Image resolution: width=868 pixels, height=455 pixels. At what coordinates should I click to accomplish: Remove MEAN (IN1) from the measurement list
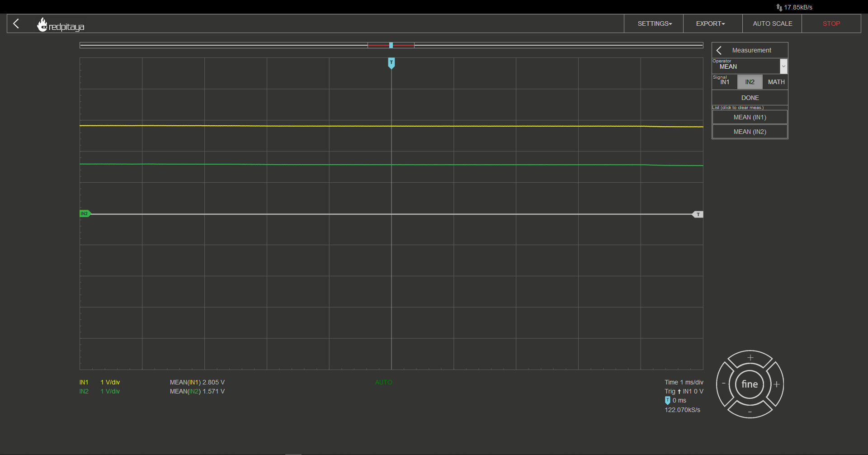pos(750,117)
